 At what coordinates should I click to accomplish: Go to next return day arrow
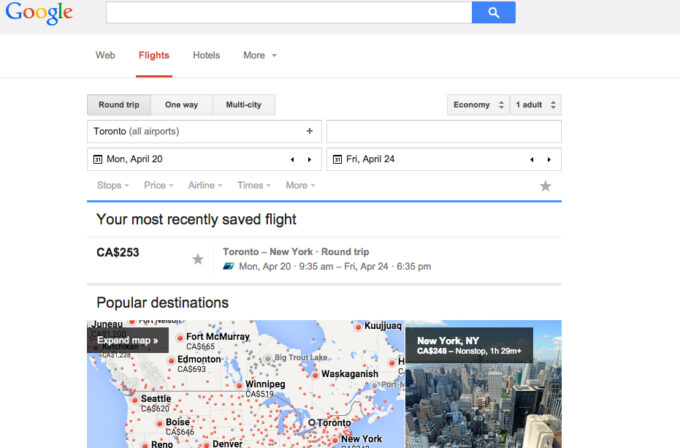tap(549, 160)
